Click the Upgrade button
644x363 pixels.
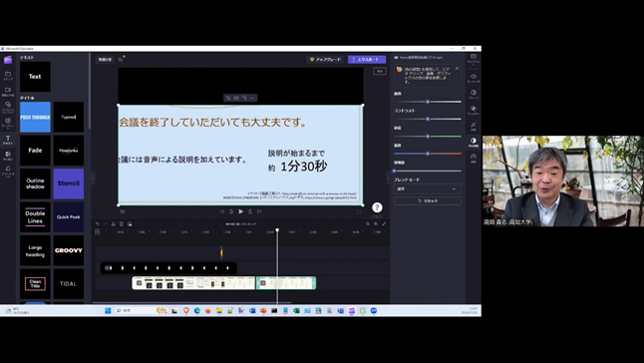[325, 60]
